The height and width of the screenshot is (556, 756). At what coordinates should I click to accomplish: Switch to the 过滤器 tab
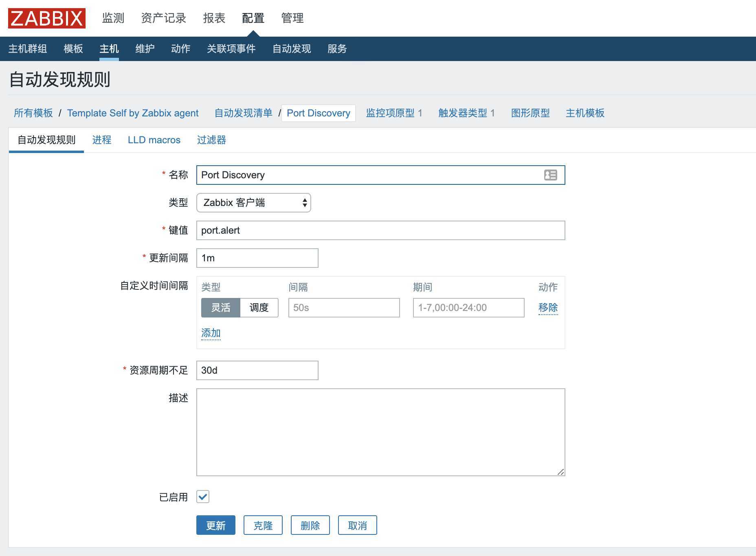[211, 140]
